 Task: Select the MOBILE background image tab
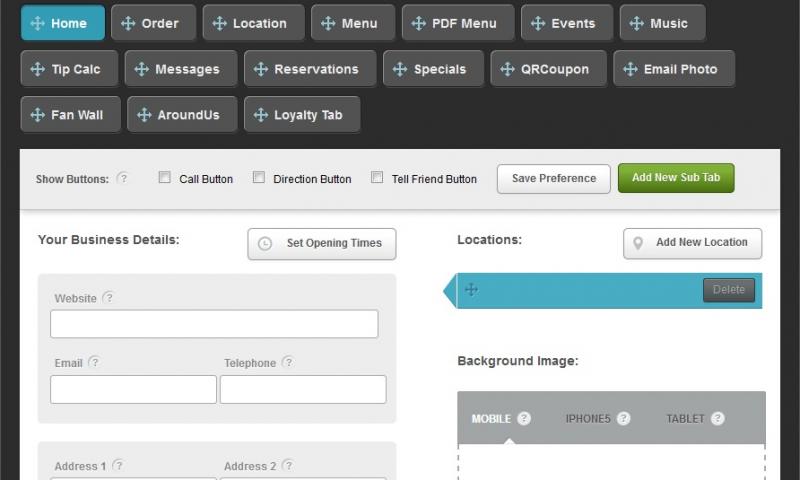pos(491,419)
